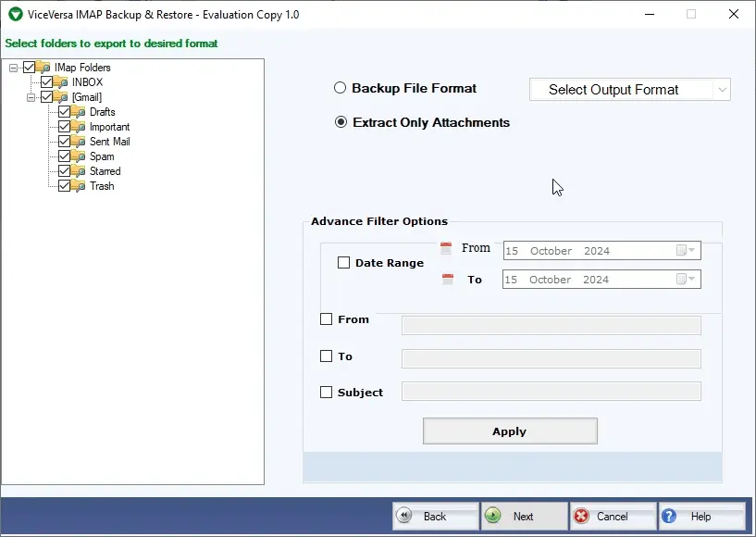Click the From email address input field
The height and width of the screenshot is (537, 756).
552,326
